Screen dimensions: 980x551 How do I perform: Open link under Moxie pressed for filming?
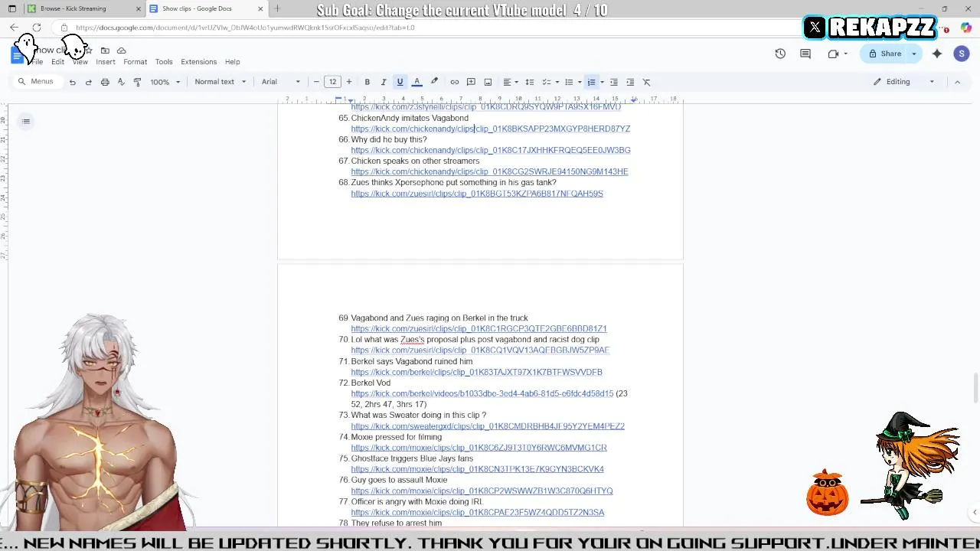[479, 448]
